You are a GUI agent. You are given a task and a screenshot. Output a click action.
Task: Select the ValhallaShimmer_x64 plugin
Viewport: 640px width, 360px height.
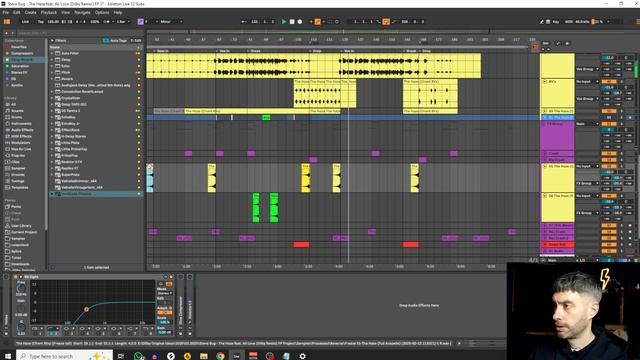(79, 181)
